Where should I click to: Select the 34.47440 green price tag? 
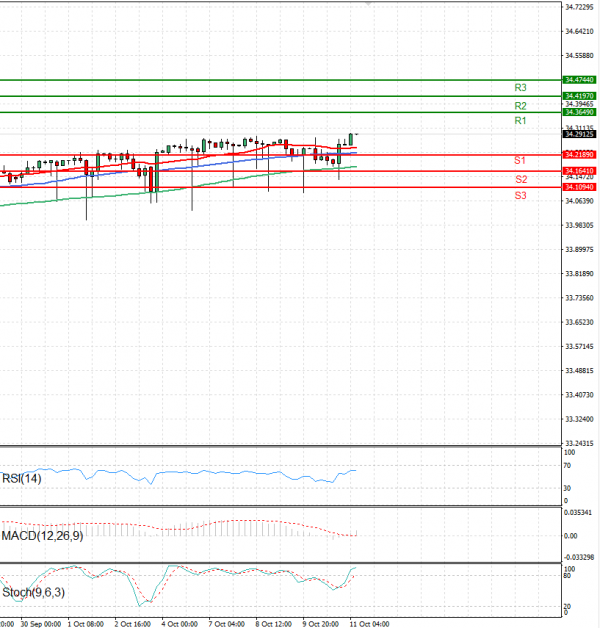click(579, 80)
